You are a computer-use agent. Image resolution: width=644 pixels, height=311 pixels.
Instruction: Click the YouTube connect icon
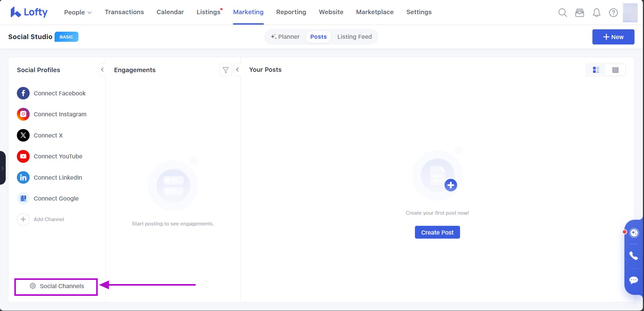(x=23, y=156)
